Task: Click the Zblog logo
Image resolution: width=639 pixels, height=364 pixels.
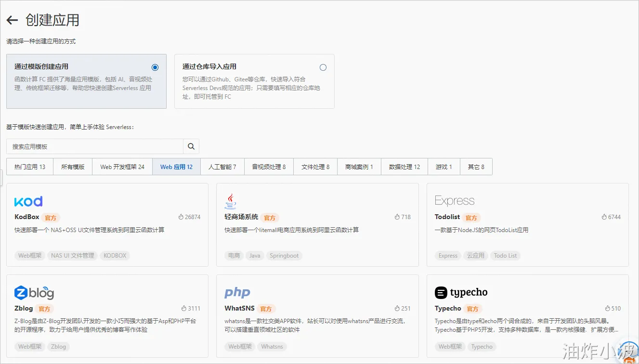Action: point(34,292)
